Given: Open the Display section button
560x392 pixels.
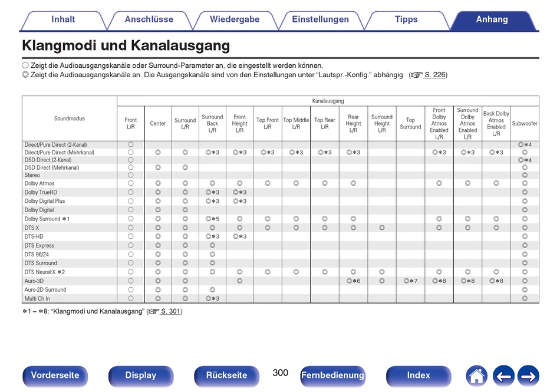Looking at the screenshot, I should 141,376.
